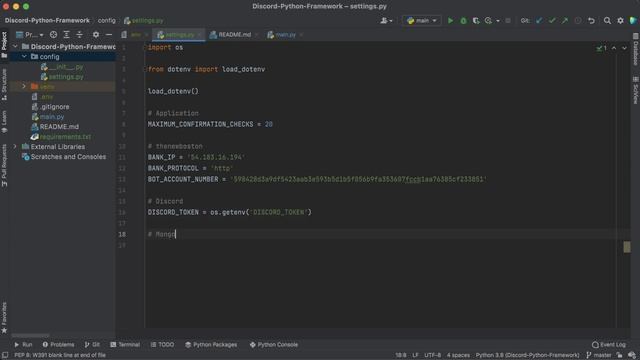
Task: Open the Problems tool window
Action: point(58,345)
